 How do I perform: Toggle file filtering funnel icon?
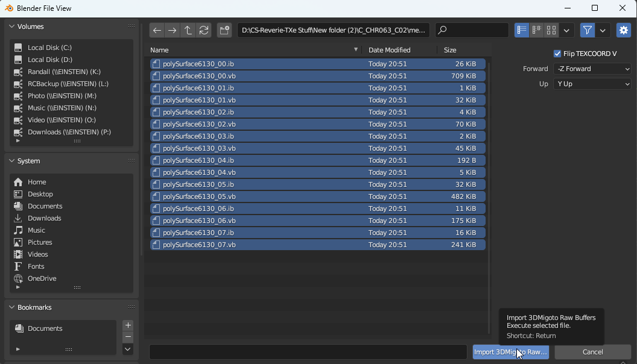587,30
